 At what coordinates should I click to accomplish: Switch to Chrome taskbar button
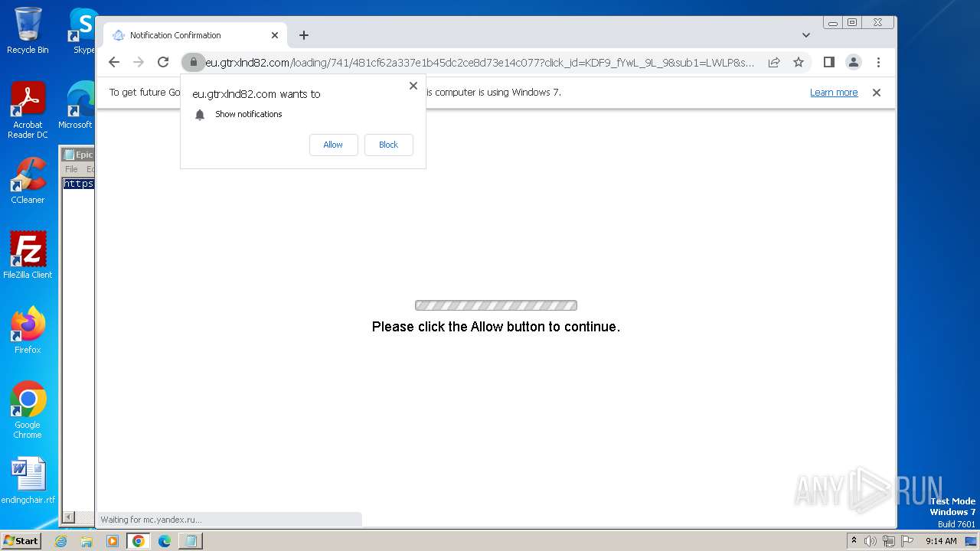tap(139, 541)
